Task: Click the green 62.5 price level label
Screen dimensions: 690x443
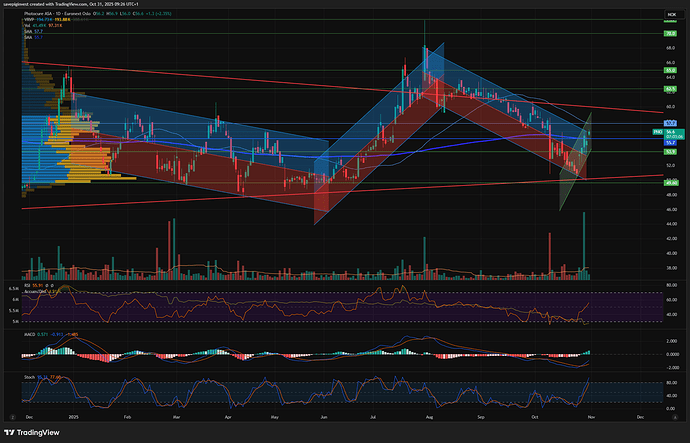Action: point(671,88)
